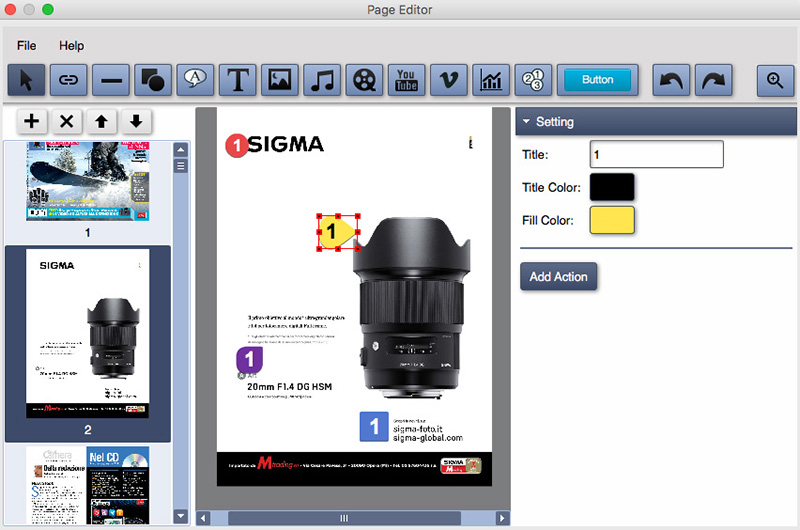
Task: Add a YouTube video
Action: point(407,80)
